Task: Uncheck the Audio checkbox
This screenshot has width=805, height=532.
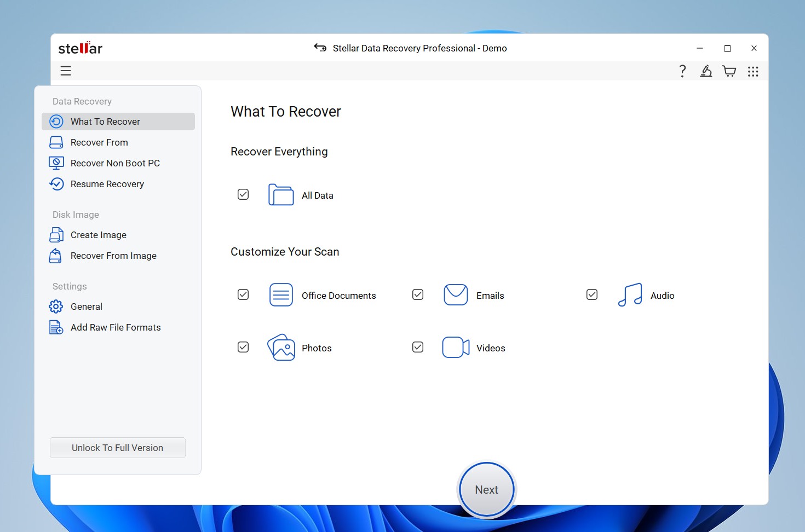Action: pyautogui.click(x=592, y=294)
